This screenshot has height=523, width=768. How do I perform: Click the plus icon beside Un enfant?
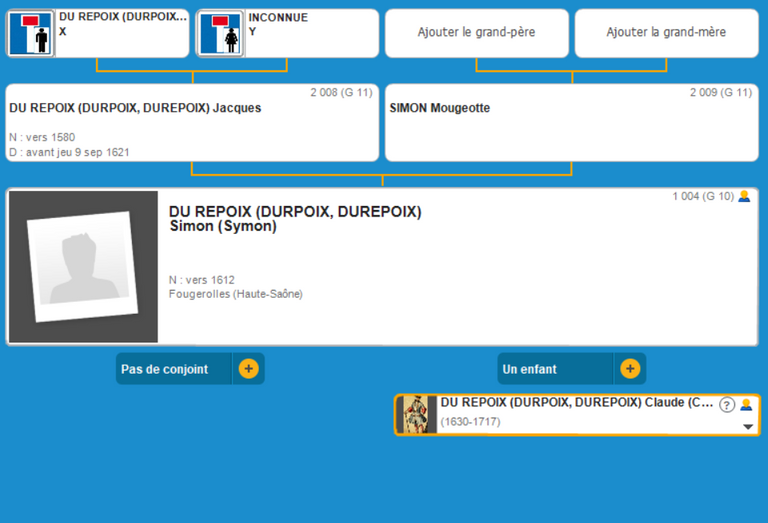pos(630,369)
